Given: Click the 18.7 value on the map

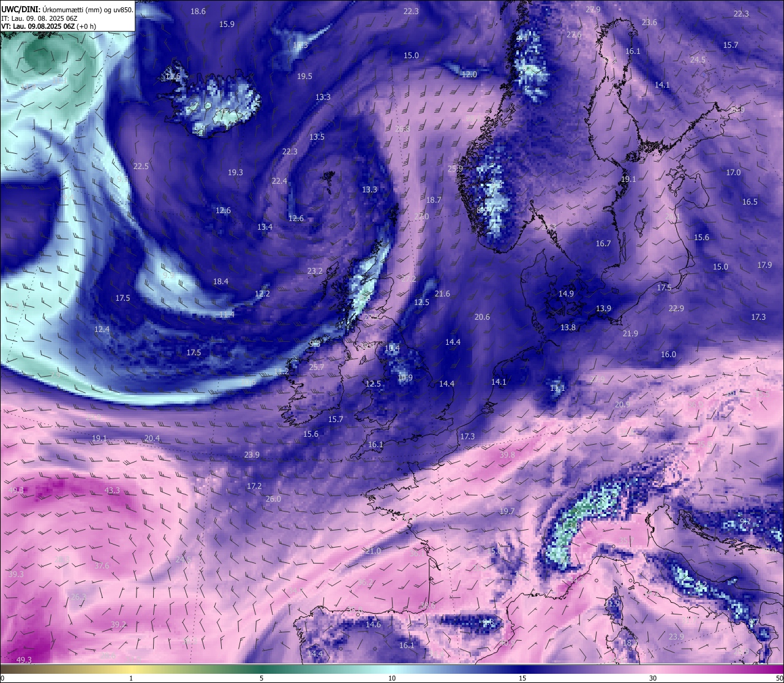Looking at the screenshot, I should (434, 200).
